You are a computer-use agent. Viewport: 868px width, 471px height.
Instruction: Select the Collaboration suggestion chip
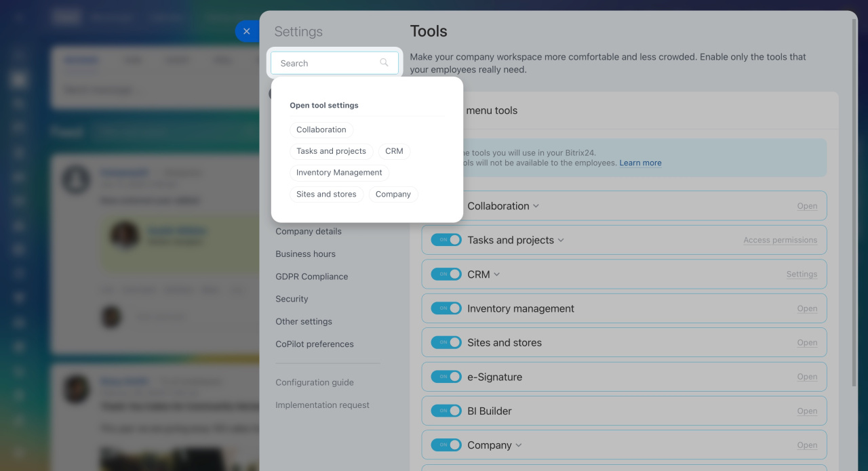pyautogui.click(x=321, y=129)
